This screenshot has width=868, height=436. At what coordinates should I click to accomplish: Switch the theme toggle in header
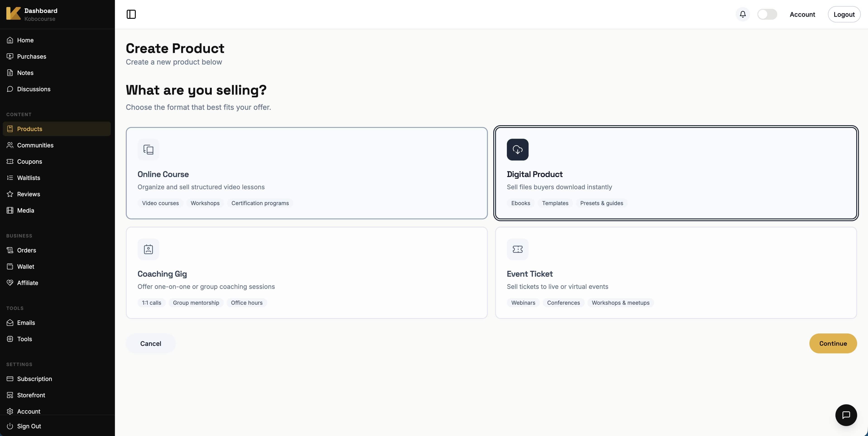point(767,14)
